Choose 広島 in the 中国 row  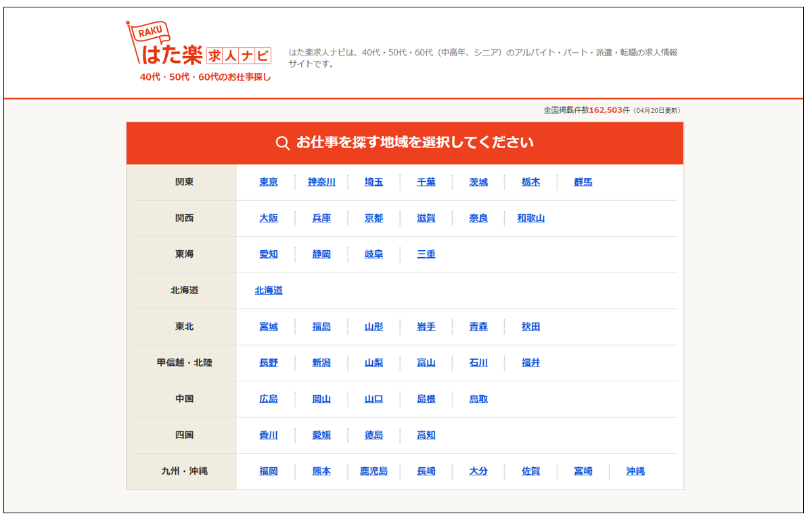click(x=269, y=399)
